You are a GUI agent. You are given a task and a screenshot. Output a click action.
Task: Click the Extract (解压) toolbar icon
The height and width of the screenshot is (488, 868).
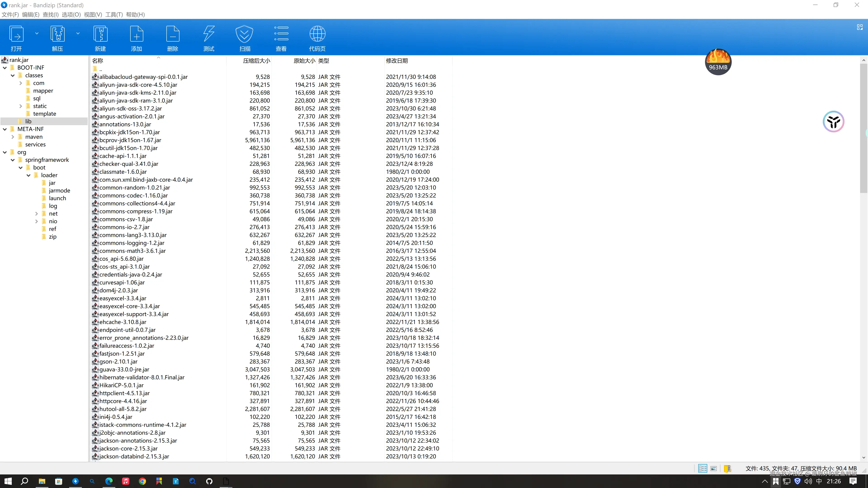point(57,34)
